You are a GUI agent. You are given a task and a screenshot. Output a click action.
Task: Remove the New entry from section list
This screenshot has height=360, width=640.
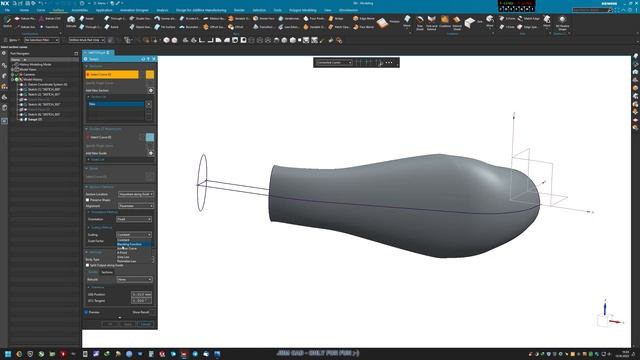[149, 104]
